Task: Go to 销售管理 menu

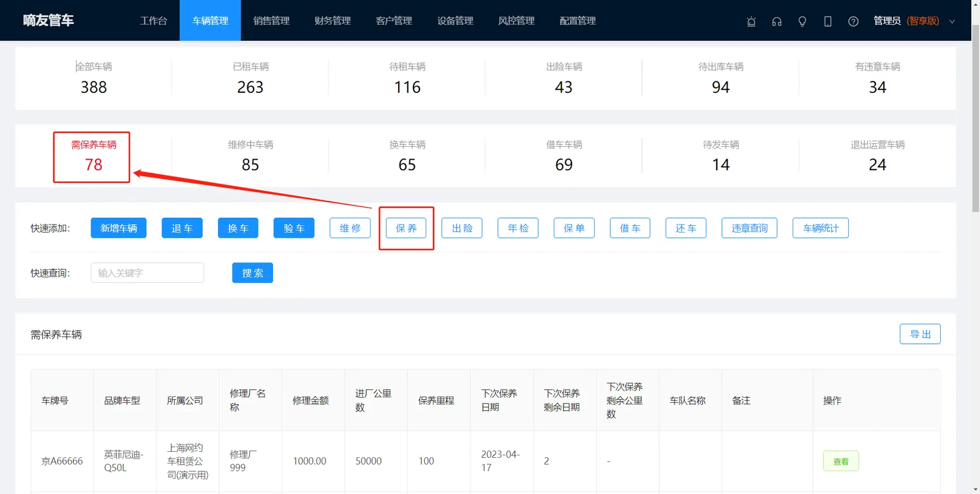Action: pyautogui.click(x=271, y=21)
